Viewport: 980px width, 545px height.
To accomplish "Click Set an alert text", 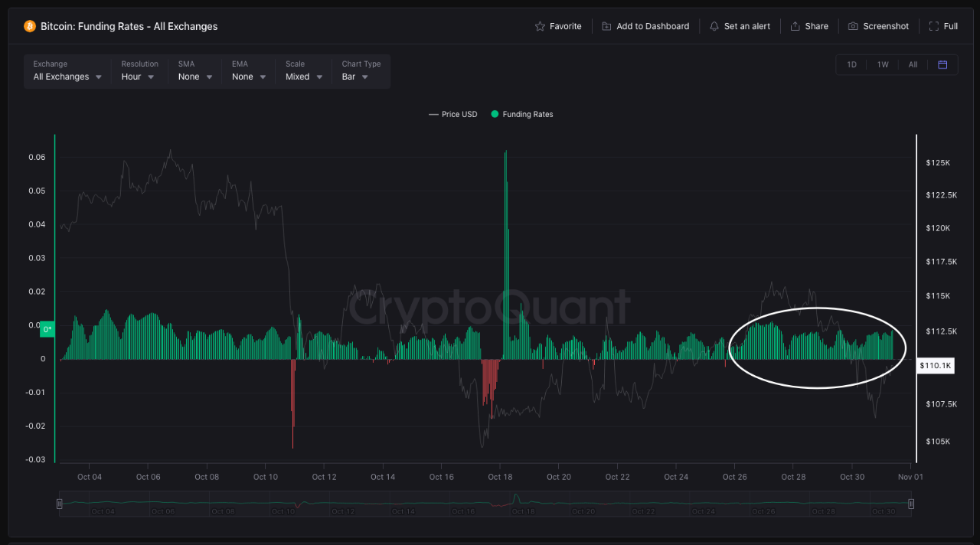I will (x=747, y=26).
